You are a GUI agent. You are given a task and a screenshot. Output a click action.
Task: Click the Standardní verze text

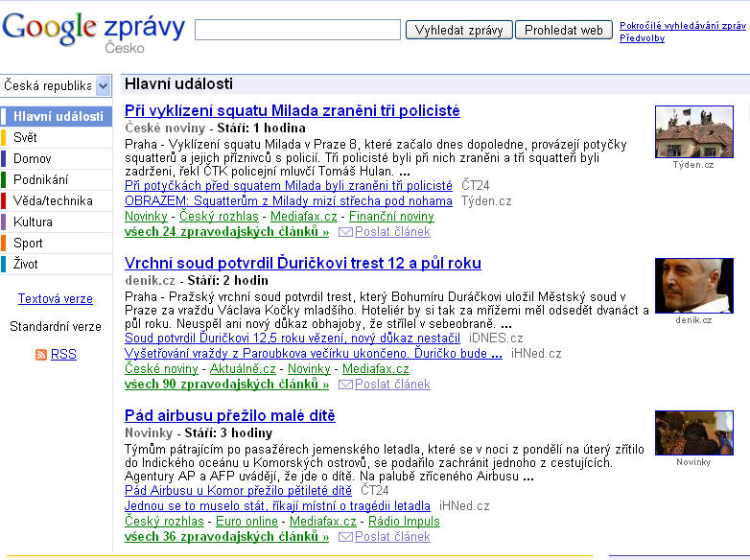click(x=56, y=327)
